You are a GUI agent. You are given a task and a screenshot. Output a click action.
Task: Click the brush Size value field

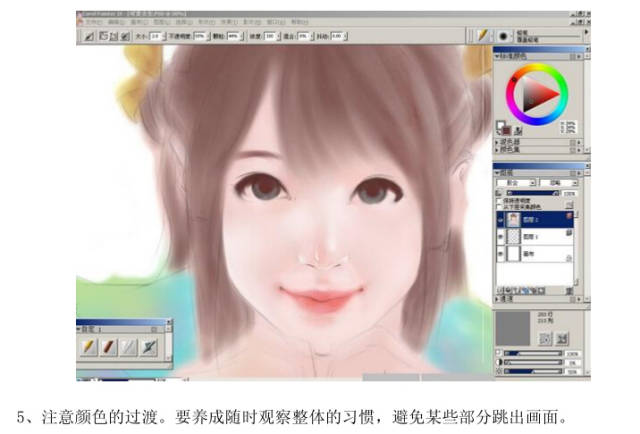click(x=156, y=36)
